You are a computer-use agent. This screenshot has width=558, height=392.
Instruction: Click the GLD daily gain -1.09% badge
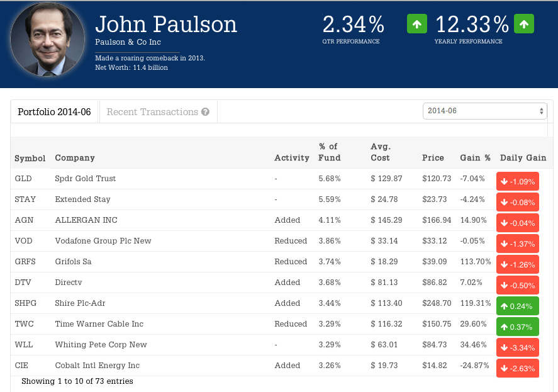tap(517, 182)
